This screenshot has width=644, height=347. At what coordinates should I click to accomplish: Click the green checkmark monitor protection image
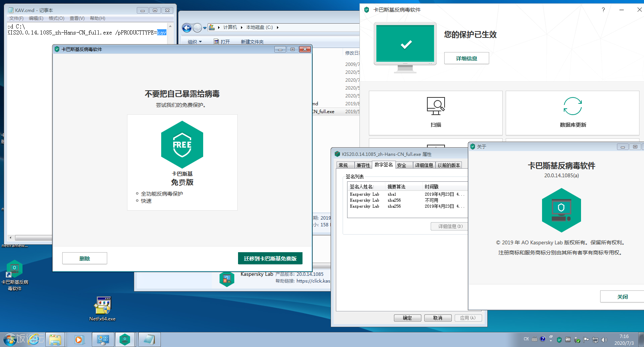click(x=405, y=47)
